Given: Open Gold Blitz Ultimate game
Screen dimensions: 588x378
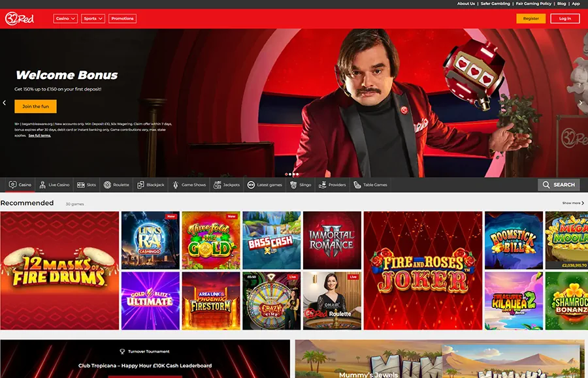Looking at the screenshot, I should coord(150,301).
